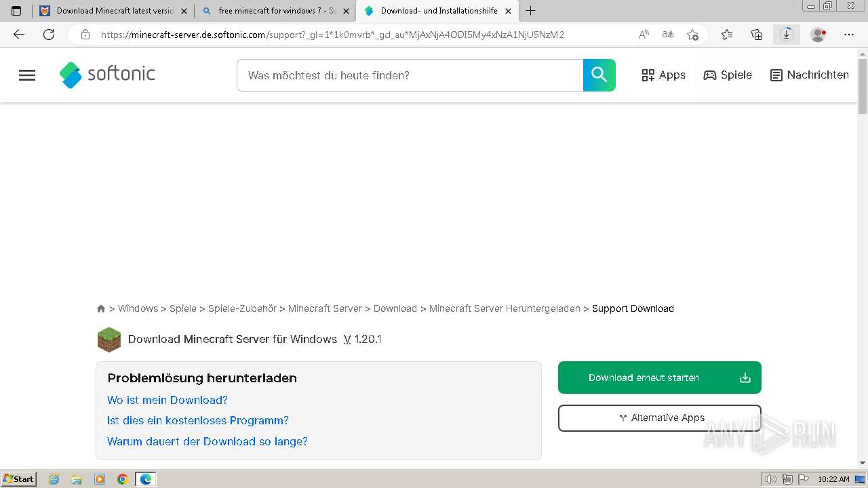Click the Spiele breadcrumb link

(183, 308)
